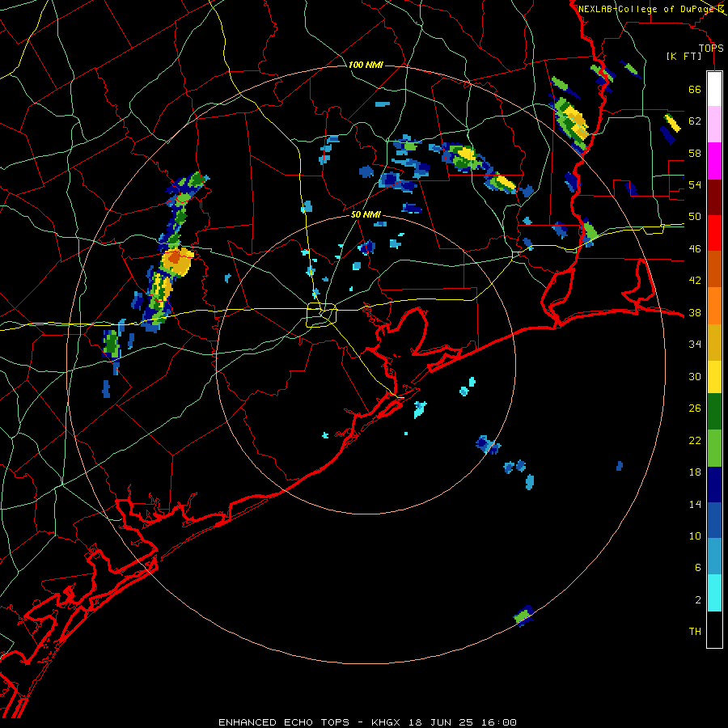Click the '2' legend value
This screenshot has height=728, width=728.
698,600
